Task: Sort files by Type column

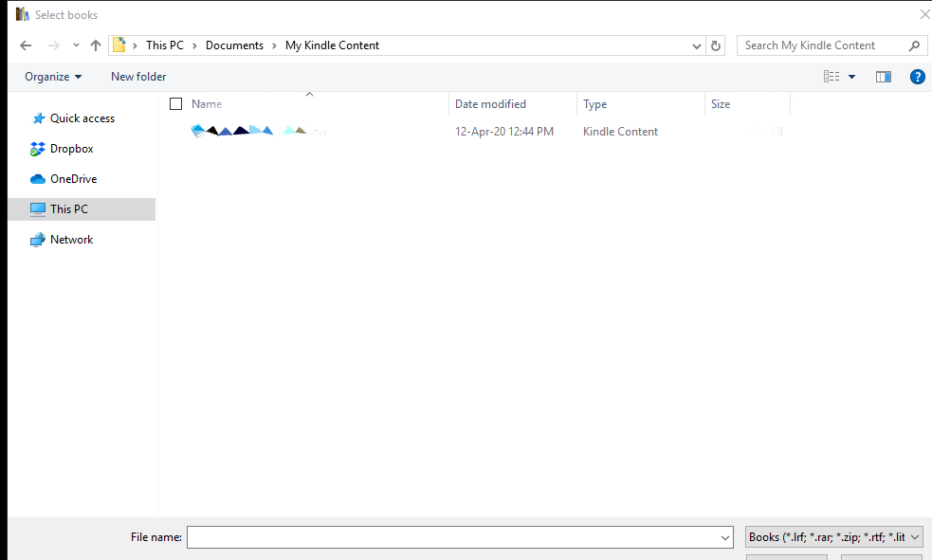Action: [x=595, y=104]
